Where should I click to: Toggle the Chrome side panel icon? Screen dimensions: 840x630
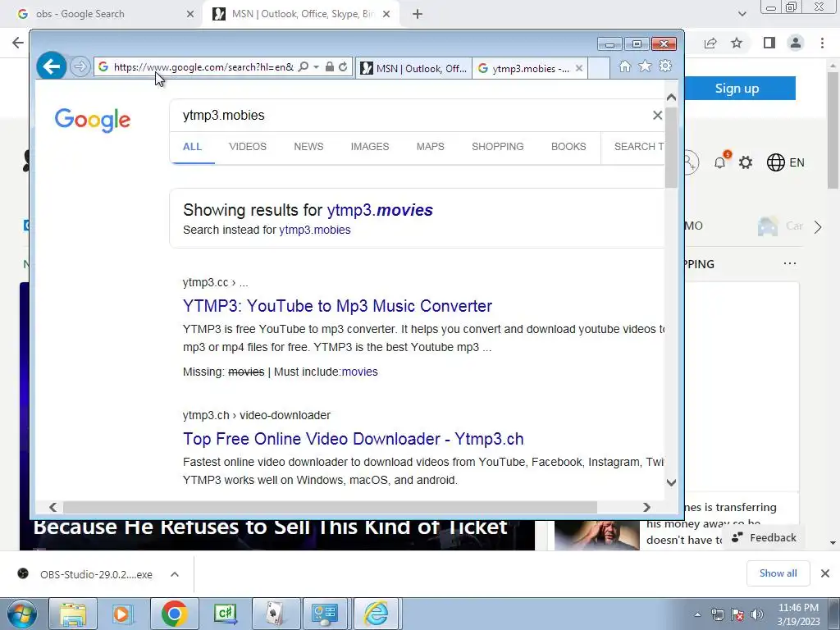769,43
